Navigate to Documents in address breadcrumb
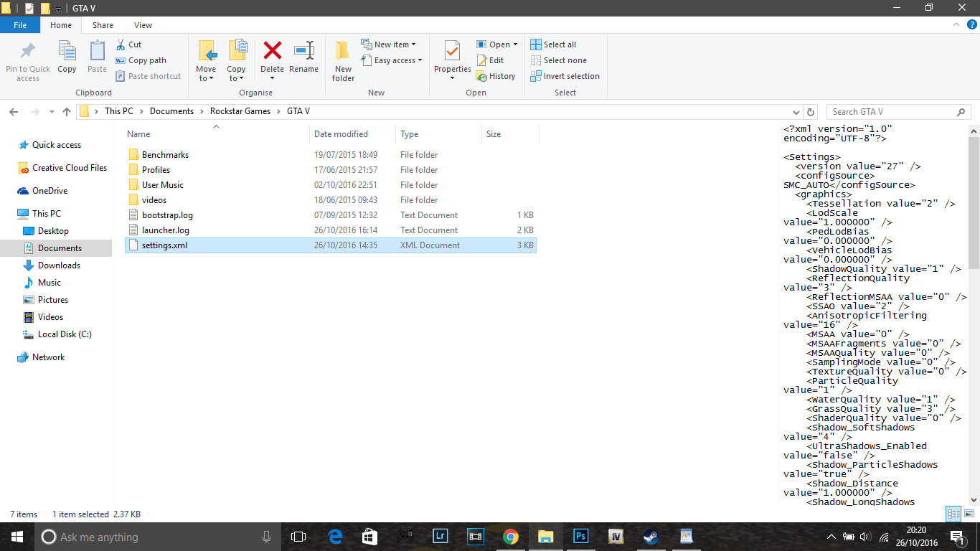980x551 pixels. 172,111
